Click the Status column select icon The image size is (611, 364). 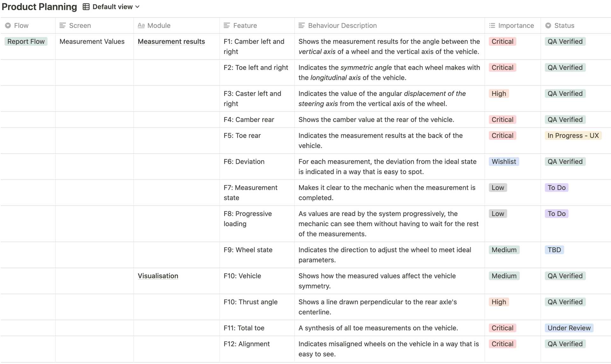548,25
